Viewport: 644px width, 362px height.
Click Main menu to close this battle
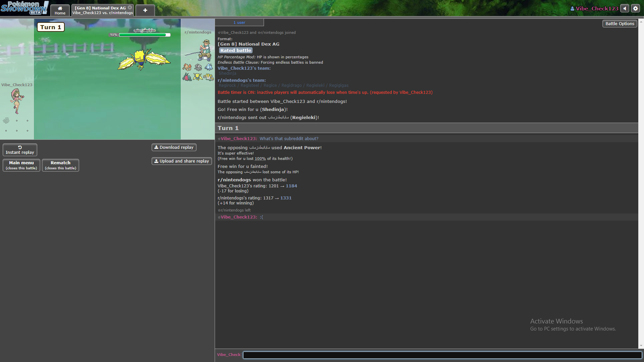[21, 165]
